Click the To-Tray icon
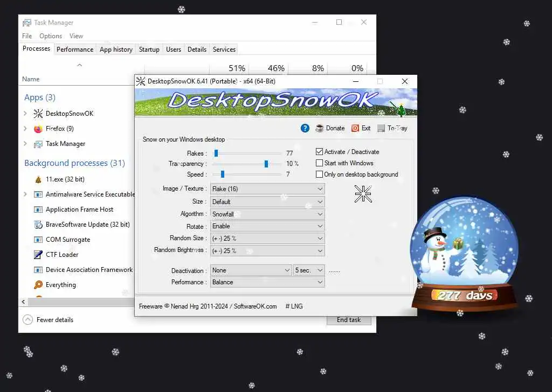Image resolution: width=552 pixels, height=392 pixels. (x=381, y=128)
